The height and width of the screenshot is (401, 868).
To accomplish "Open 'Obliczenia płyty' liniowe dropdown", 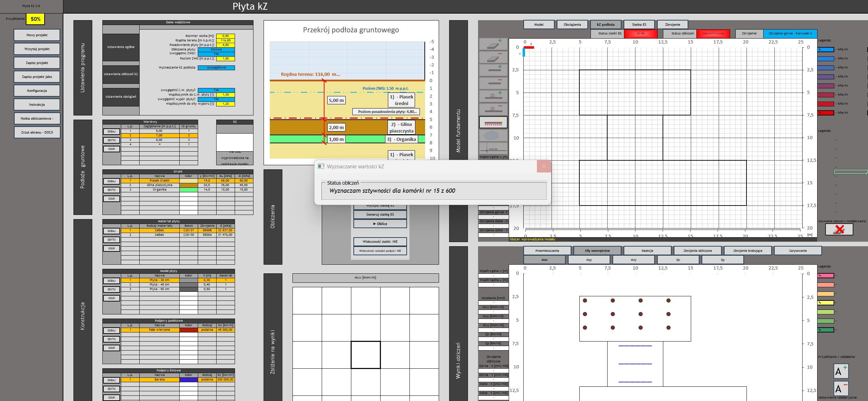I will click(216, 49).
